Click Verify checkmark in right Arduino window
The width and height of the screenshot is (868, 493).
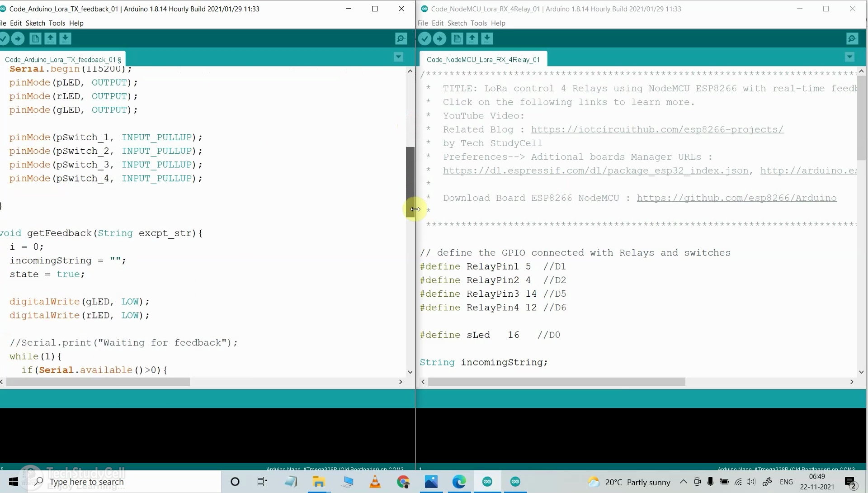(425, 39)
